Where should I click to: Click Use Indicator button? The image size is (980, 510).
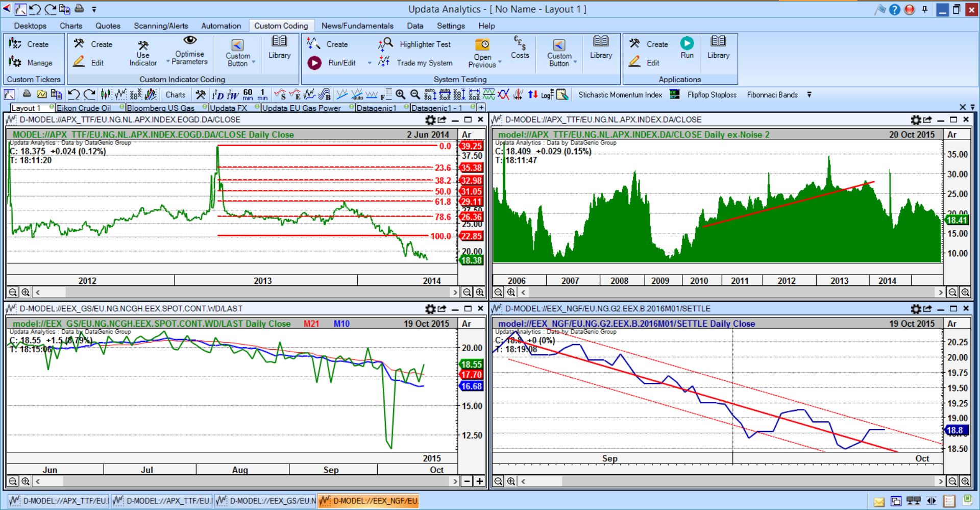click(143, 54)
